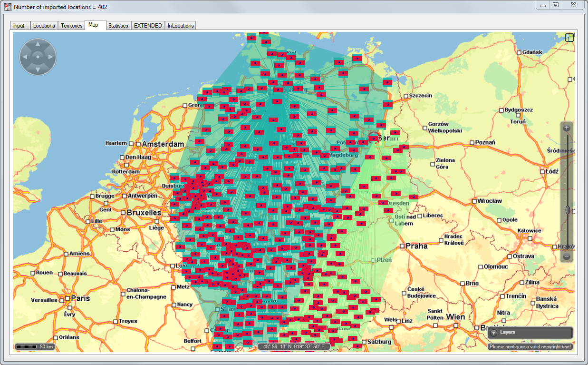Select the Statistics tab
The image size is (588, 365).
coord(118,26)
